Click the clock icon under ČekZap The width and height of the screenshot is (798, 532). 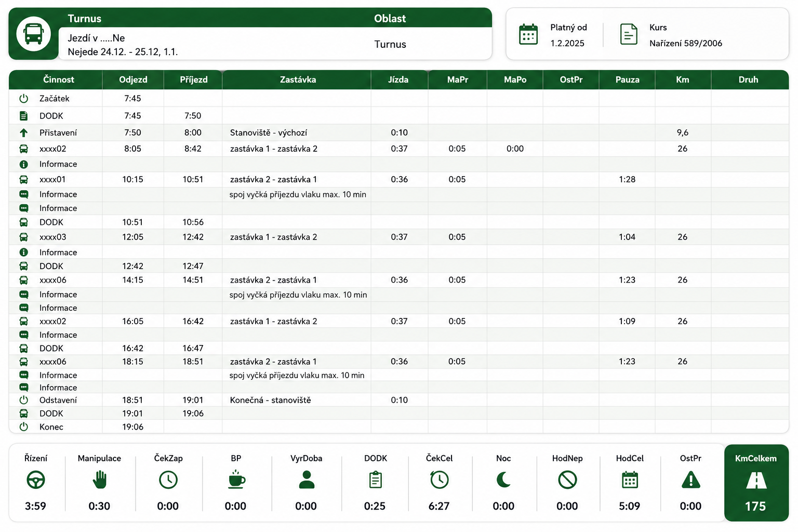pyautogui.click(x=168, y=480)
